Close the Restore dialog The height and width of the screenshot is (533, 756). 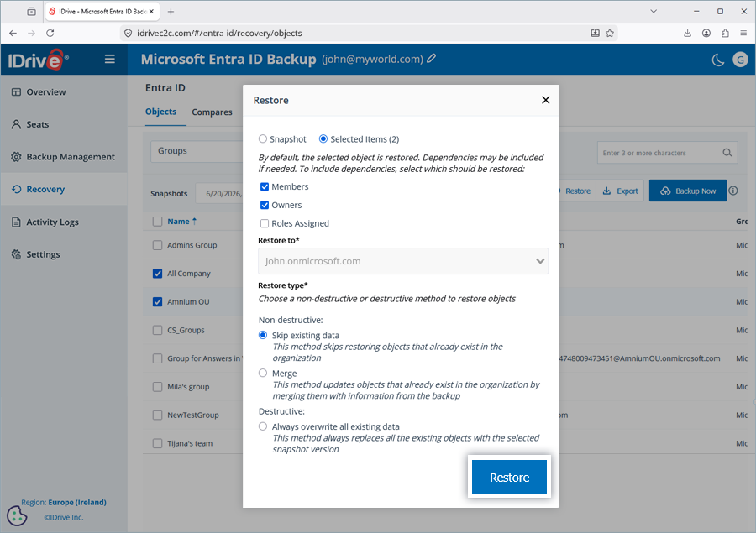click(x=546, y=100)
